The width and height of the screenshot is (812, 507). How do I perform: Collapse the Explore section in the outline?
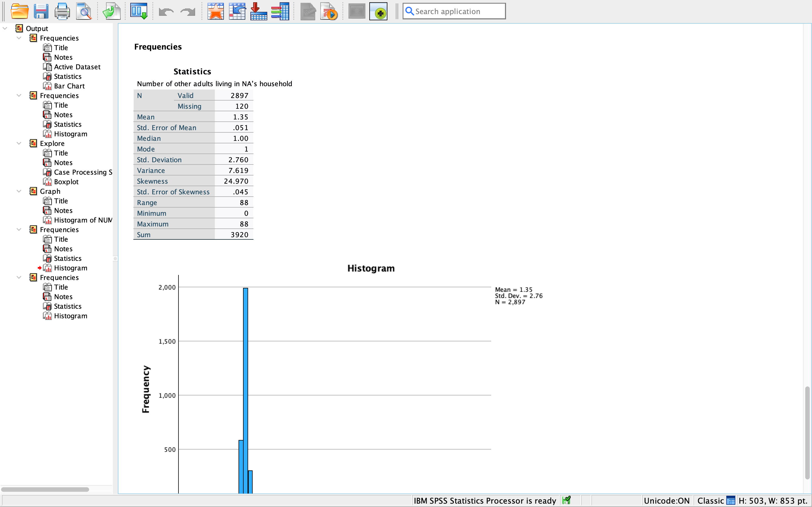pyautogui.click(x=19, y=143)
